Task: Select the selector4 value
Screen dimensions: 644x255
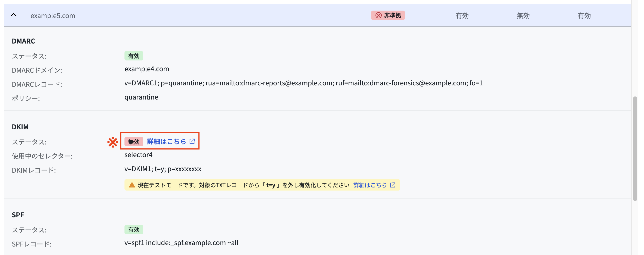Action: point(139,155)
